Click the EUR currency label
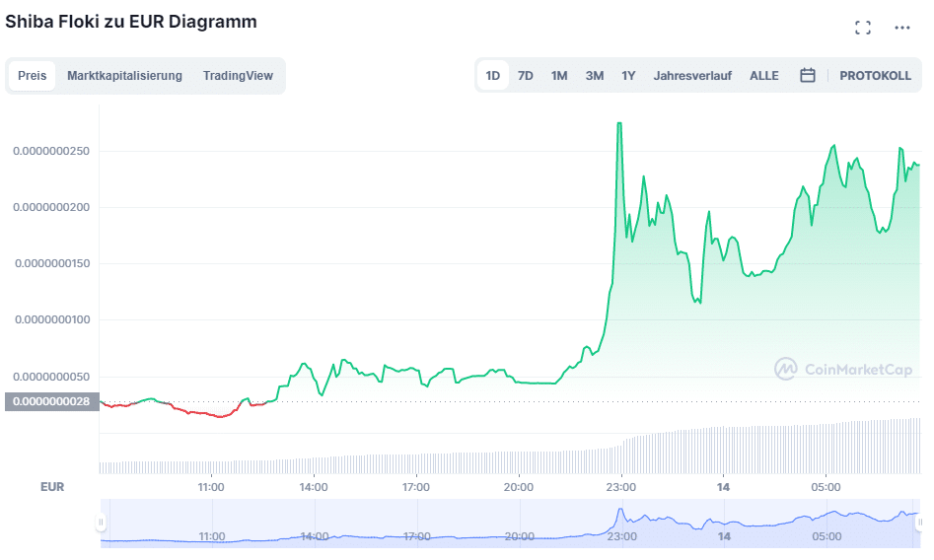934x560 pixels. pyautogui.click(x=52, y=487)
